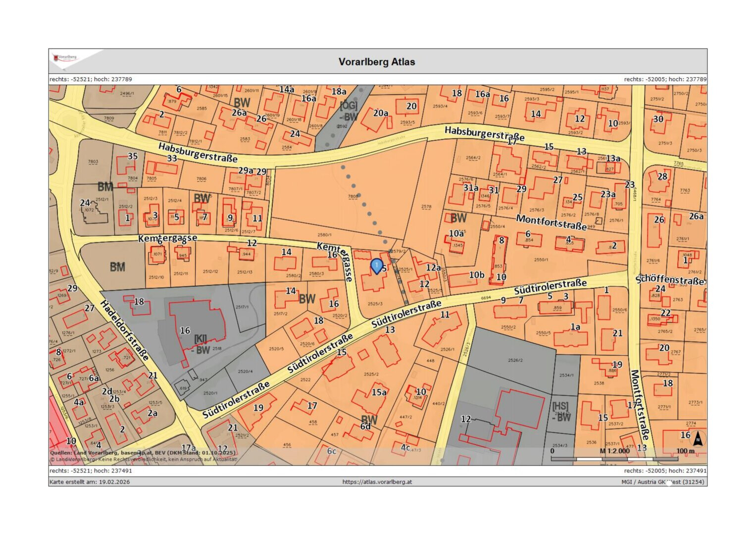
Task: Click the Vorarlberg Atlas title header
Action: 377,62
